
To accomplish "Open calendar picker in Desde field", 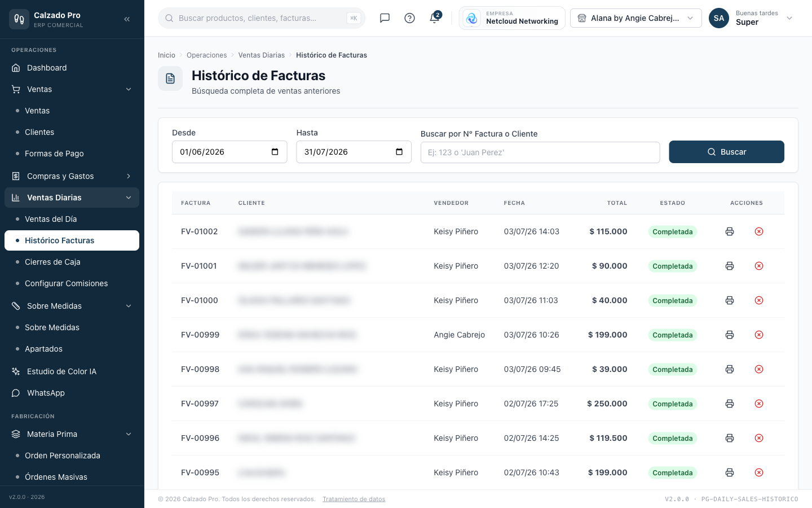I will point(275,152).
